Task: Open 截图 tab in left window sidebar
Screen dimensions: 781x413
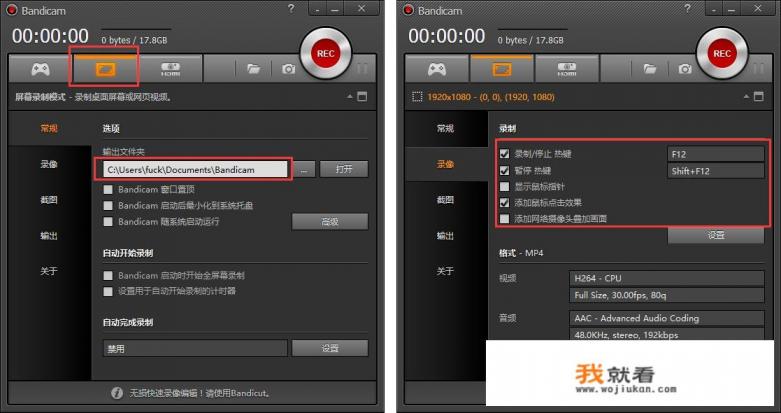Action: [x=49, y=200]
